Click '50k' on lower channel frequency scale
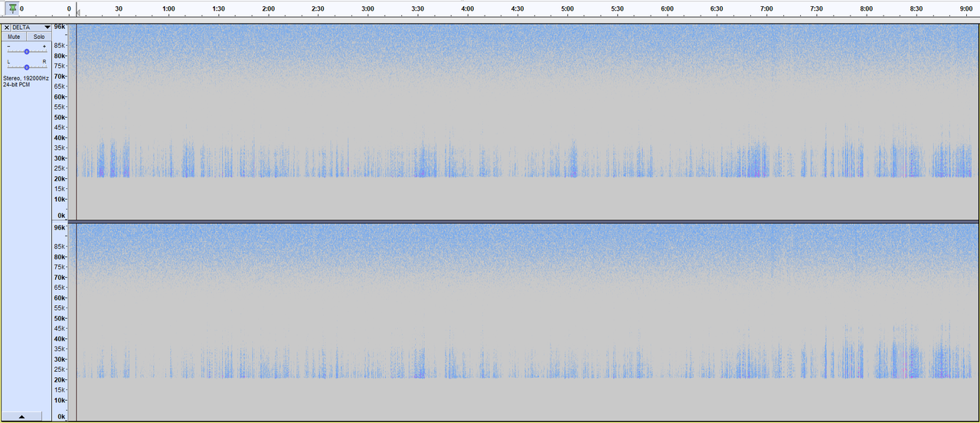 tap(60, 318)
